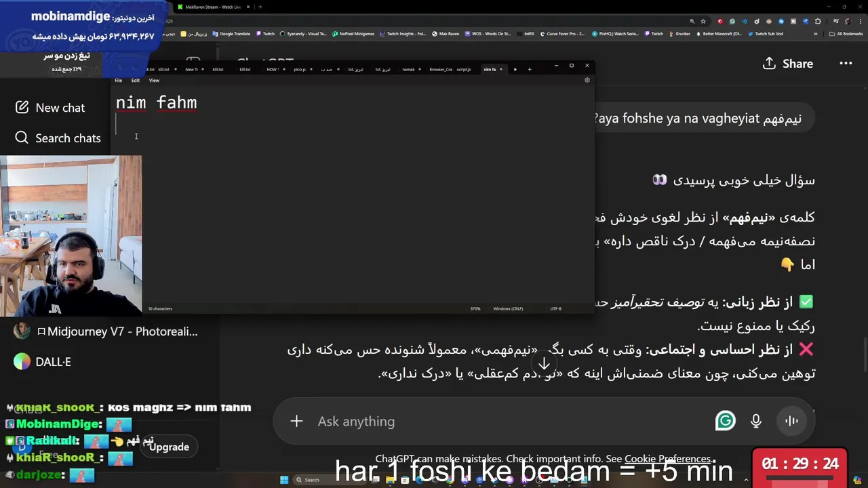Image resolution: width=868 pixels, height=488 pixels.
Task: Click the 370% zoom status in Notepad
Action: pyautogui.click(x=475, y=308)
